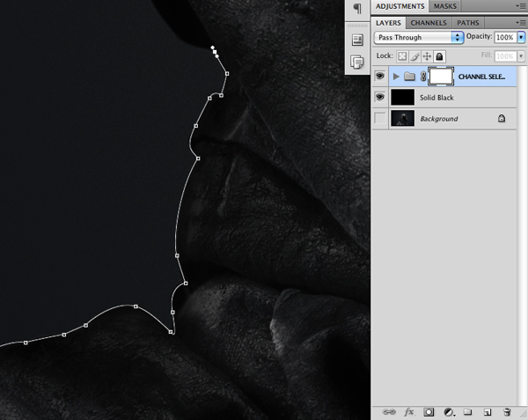Open the layer style fx menu

(x=409, y=411)
